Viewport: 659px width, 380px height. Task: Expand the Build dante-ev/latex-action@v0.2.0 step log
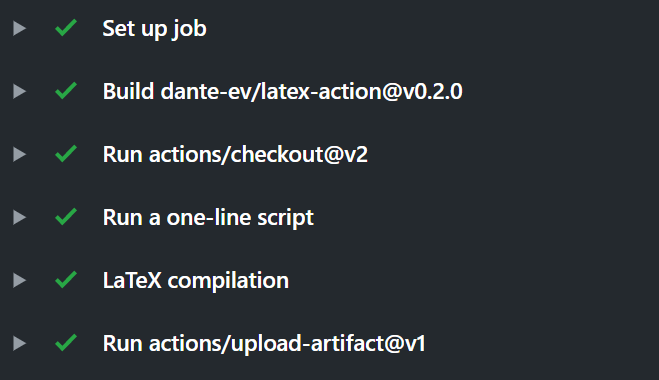click(19, 92)
